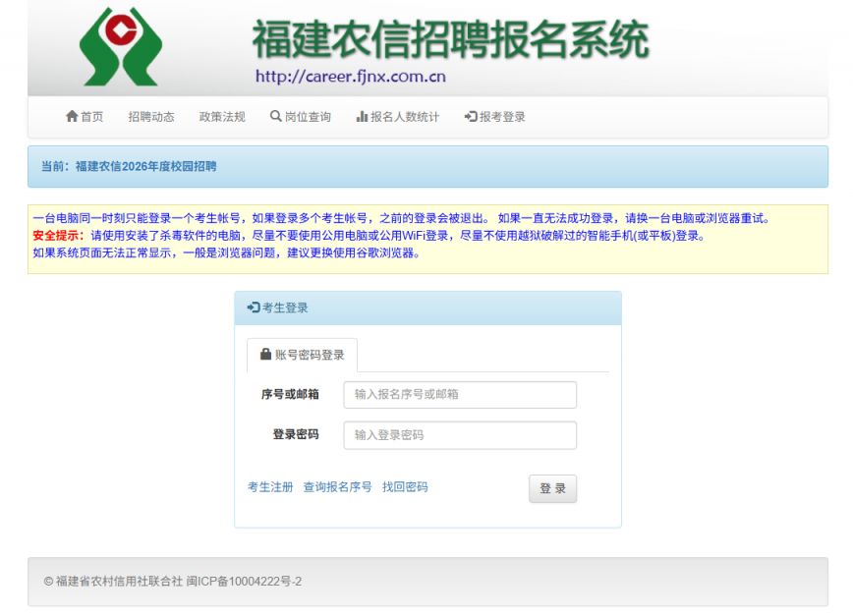Click the 报考登录 sign-in icon
This screenshot has height=616, width=853.
pyautogui.click(x=471, y=117)
